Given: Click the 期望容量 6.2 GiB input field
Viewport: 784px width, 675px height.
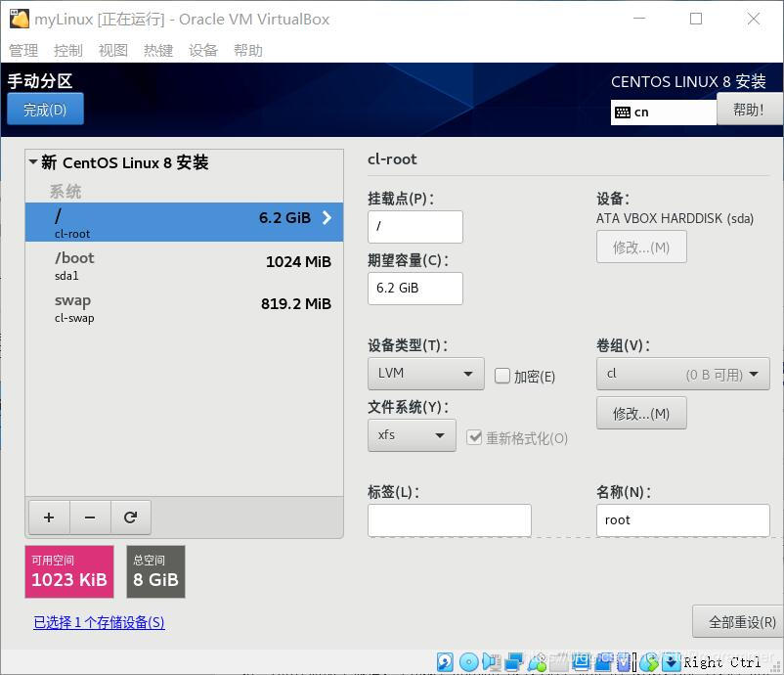Looking at the screenshot, I should point(415,289).
